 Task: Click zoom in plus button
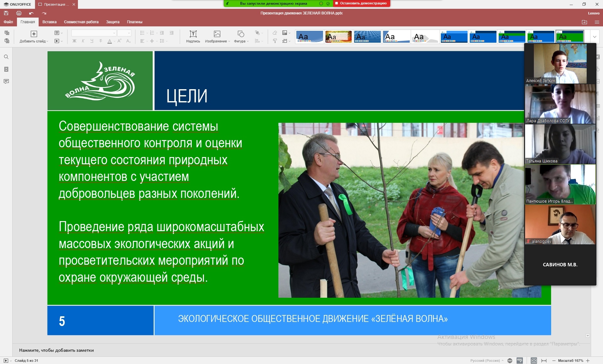point(588,361)
